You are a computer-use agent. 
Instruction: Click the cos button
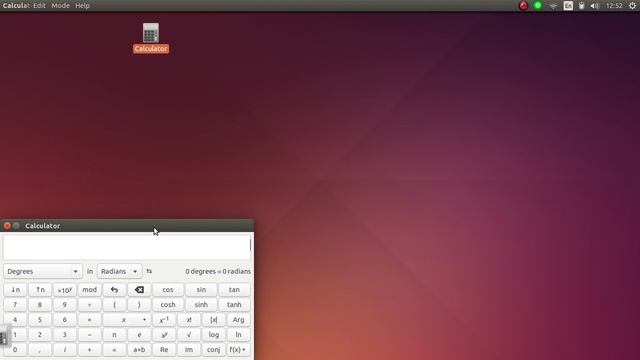point(168,290)
